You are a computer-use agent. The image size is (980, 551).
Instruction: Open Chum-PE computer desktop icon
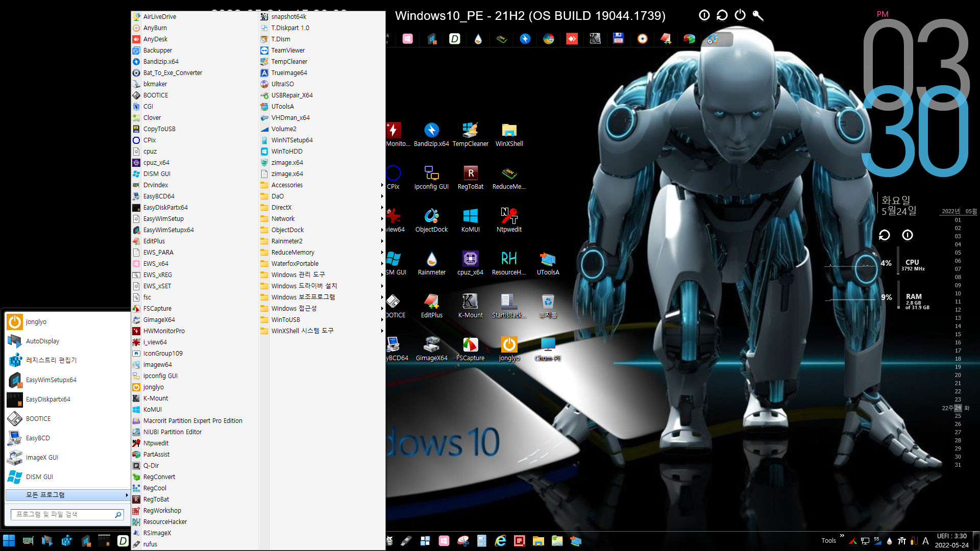tap(548, 348)
